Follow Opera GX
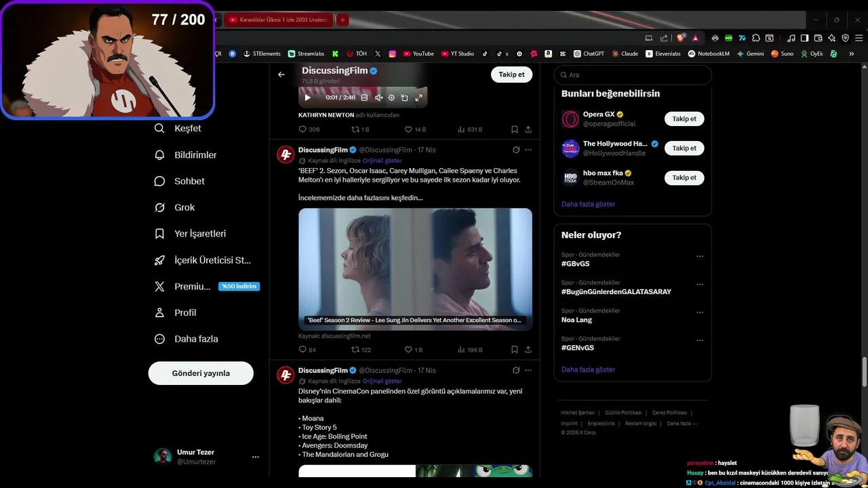Image resolution: width=868 pixels, height=488 pixels. 684,119
